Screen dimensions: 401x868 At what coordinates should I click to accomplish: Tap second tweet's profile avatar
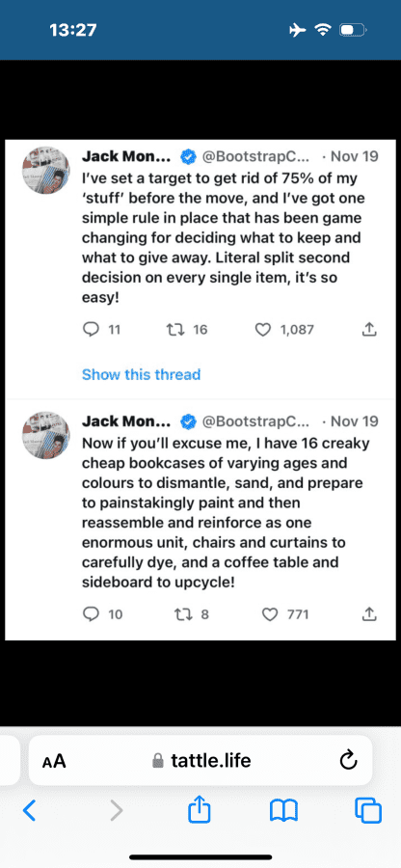[46, 436]
